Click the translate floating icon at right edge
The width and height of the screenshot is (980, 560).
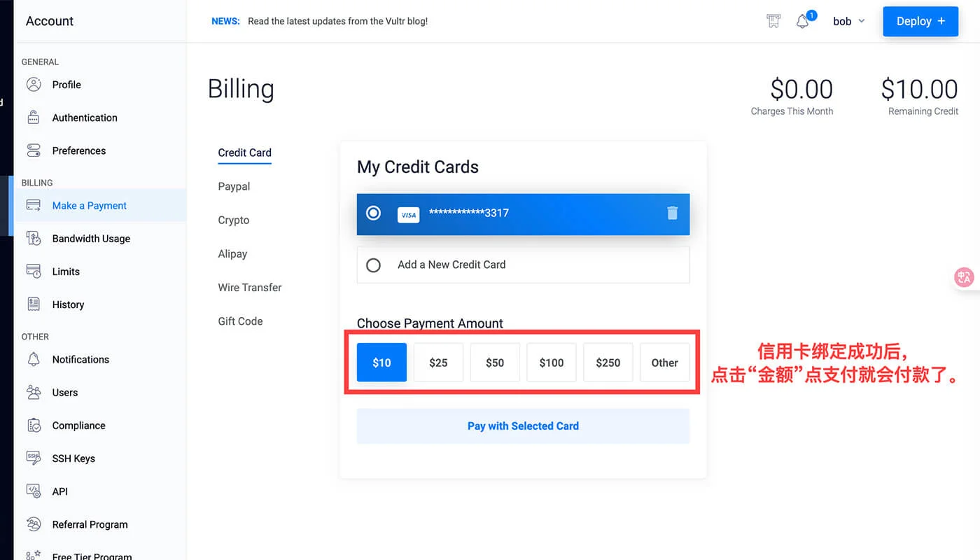click(x=965, y=276)
